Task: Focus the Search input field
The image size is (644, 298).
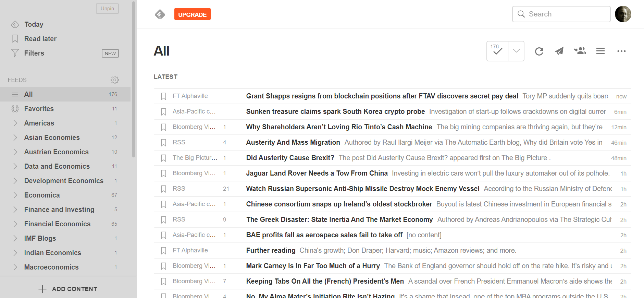Action: coord(561,14)
